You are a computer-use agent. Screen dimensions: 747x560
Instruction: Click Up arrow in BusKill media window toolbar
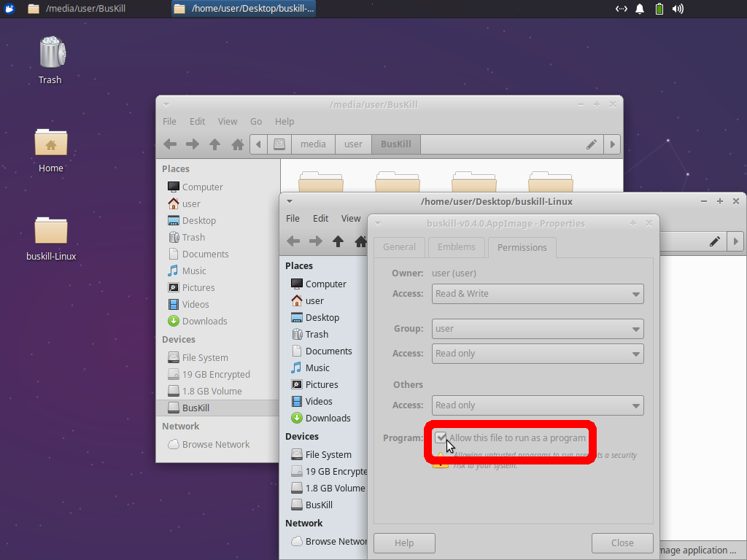(214, 144)
